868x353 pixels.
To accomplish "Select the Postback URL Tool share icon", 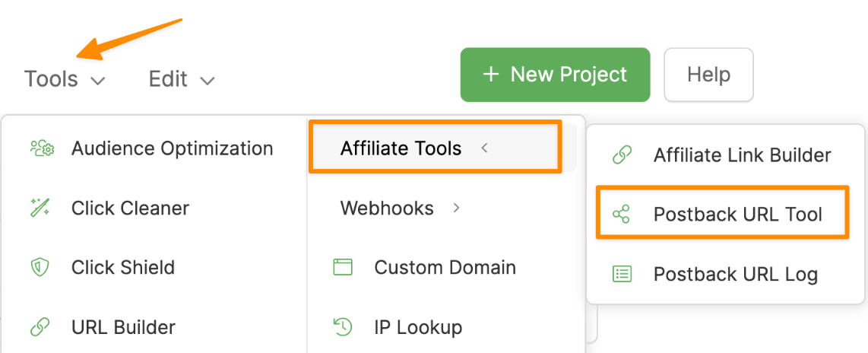I will point(622,215).
